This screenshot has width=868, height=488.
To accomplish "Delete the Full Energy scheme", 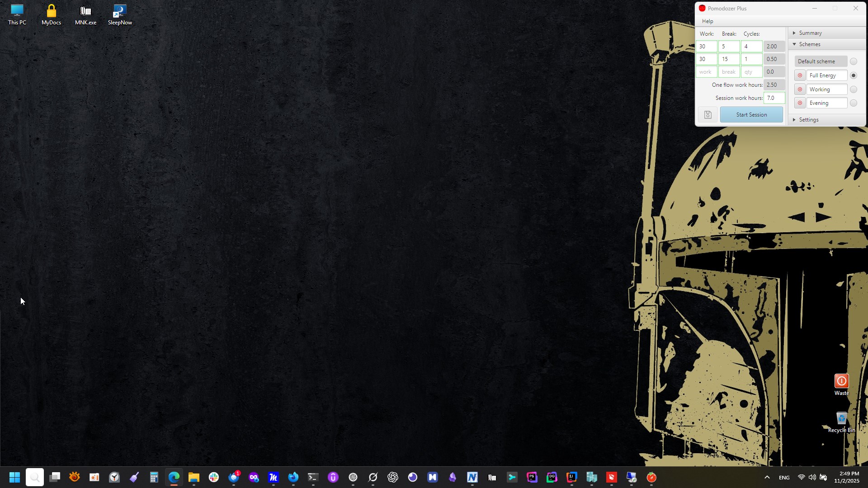I will [x=800, y=75].
